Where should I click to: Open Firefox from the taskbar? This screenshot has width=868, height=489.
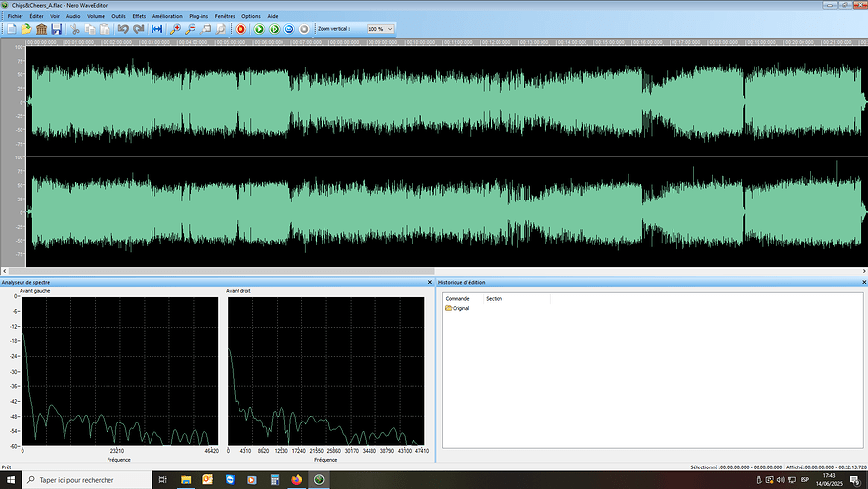click(x=297, y=480)
